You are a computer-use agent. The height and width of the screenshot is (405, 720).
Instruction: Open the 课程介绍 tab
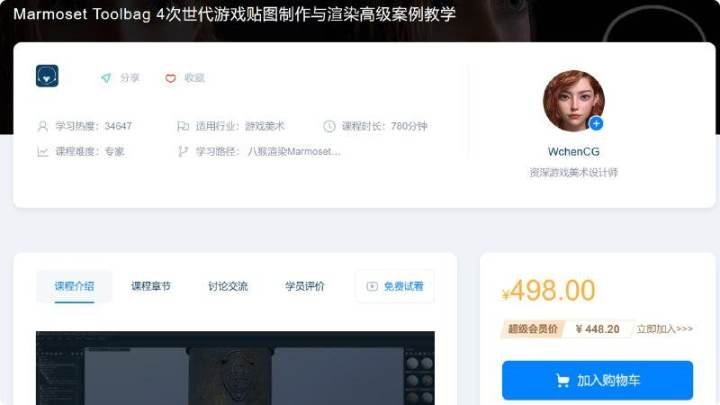(x=74, y=287)
